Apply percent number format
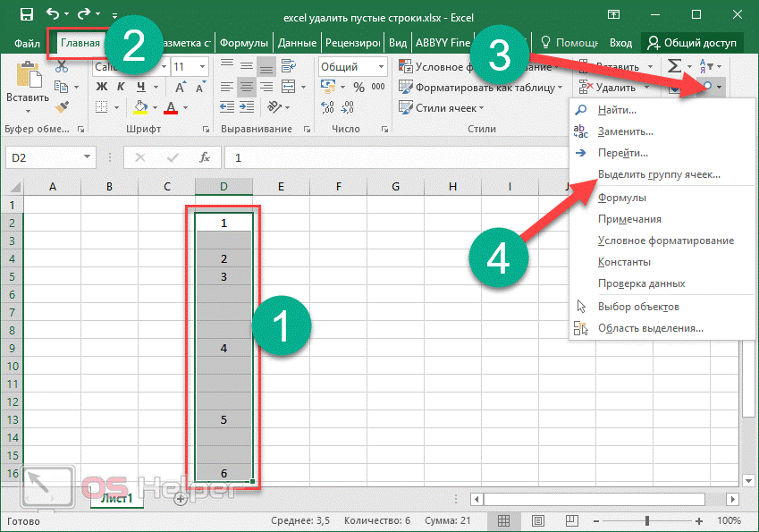 coord(358,87)
